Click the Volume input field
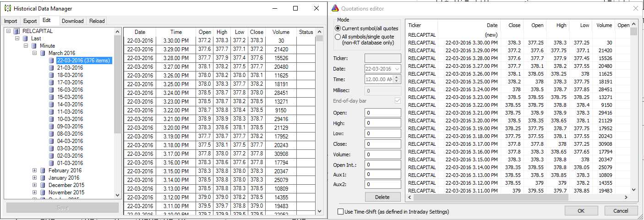The height and width of the screenshot is (220, 644). click(382, 154)
